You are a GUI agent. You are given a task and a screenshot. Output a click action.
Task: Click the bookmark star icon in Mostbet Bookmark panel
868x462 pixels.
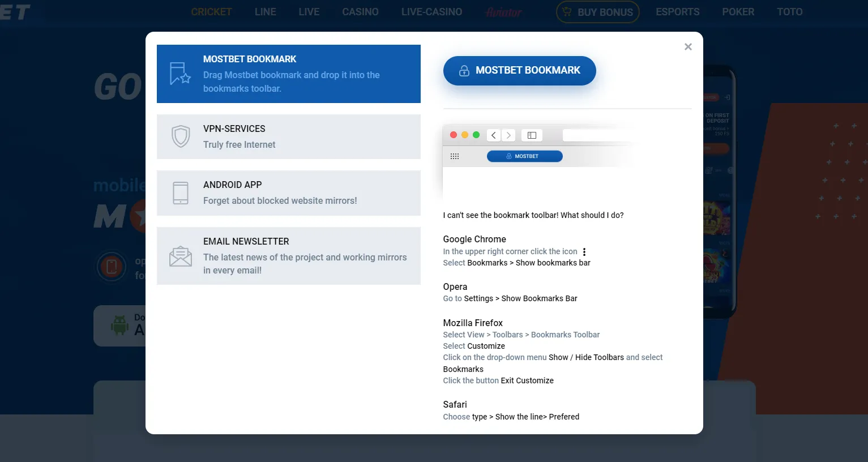(x=180, y=74)
